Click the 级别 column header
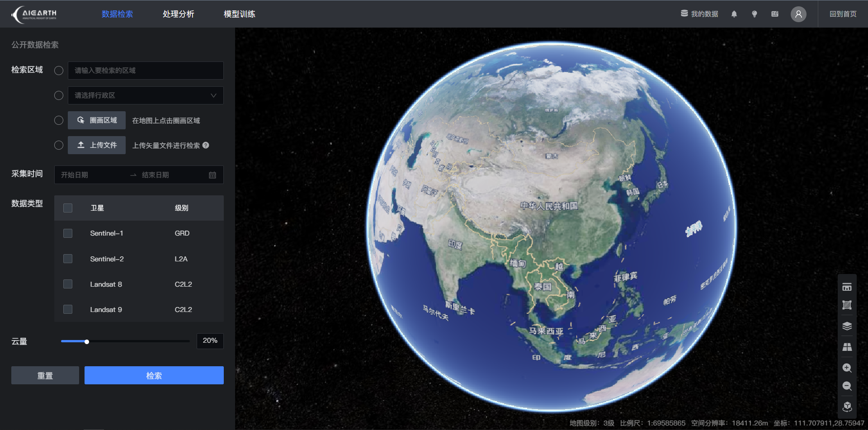Viewport: 868px width, 430px height. [x=182, y=208]
